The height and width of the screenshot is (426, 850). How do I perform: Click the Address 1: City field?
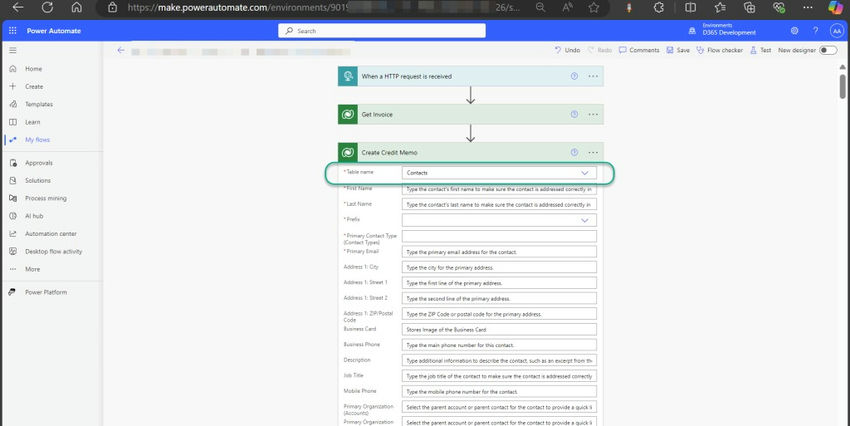pyautogui.click(x=499, y=268)
